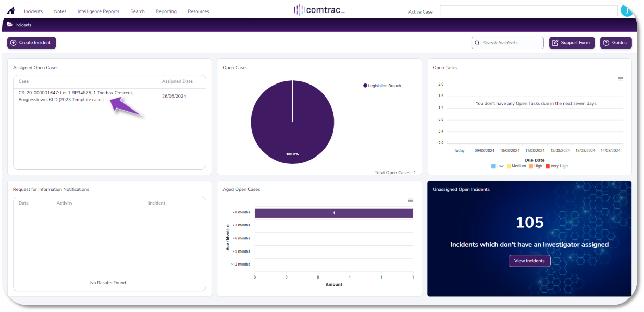Click the Create Incident button
644x312 pixels.
click(31, 43)
